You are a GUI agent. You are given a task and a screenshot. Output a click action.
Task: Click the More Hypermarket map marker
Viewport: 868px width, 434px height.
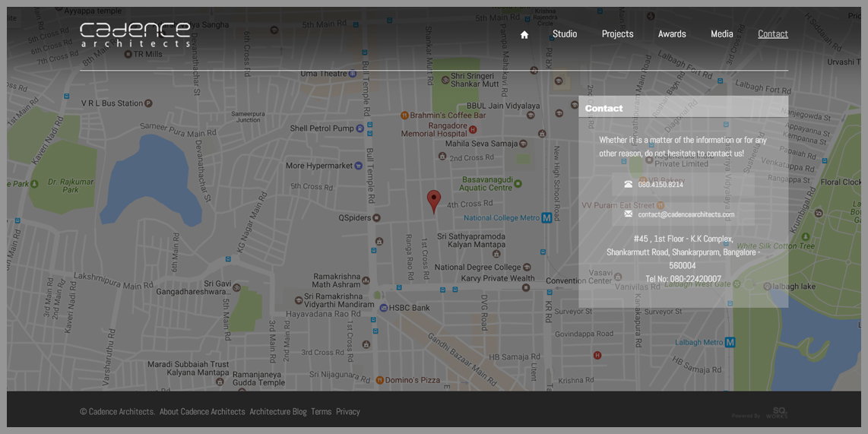point(360,166)
